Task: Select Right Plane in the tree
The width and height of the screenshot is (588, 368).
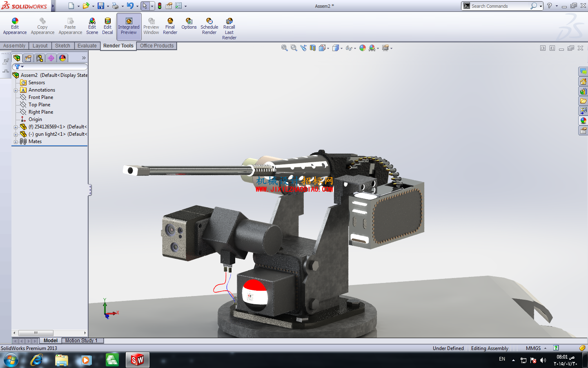Action: click(x=40, y=112)
